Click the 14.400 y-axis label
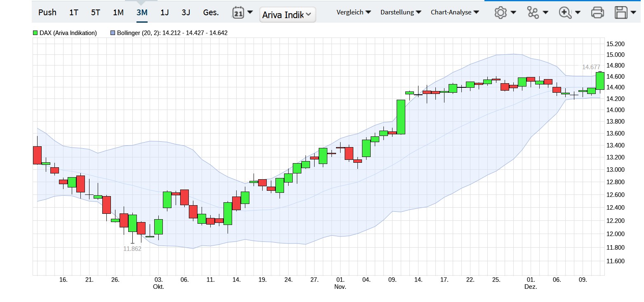The width and height of the screenshot is (644, 302). pos(616,87)
